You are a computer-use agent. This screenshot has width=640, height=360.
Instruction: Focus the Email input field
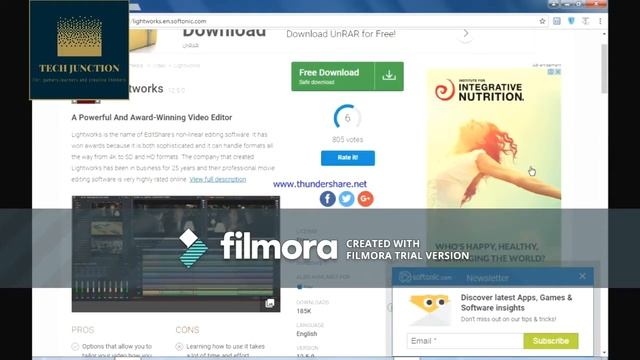465,341
